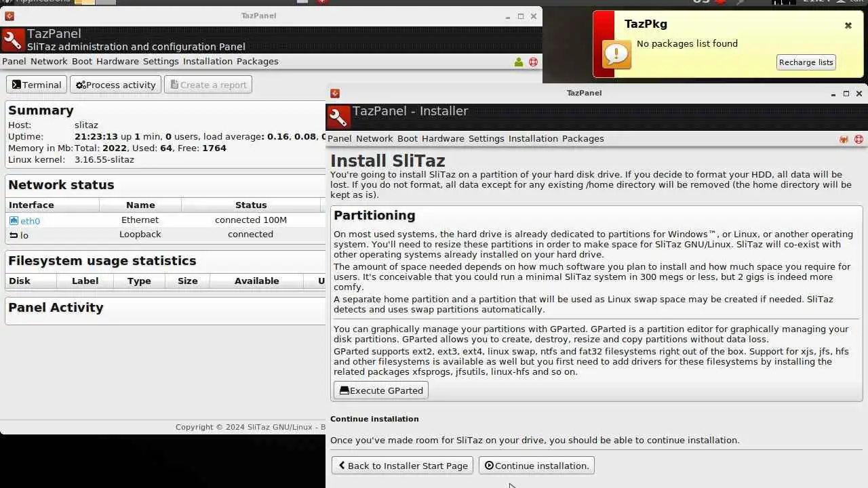Click the 'No packages list found' message
868x488 pixels.
click(x=687, y=43)
